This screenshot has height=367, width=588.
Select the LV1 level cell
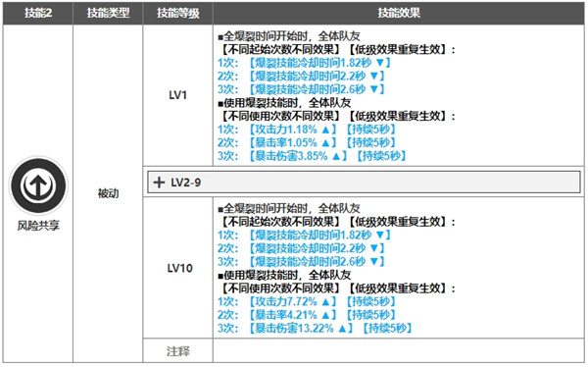177,95
